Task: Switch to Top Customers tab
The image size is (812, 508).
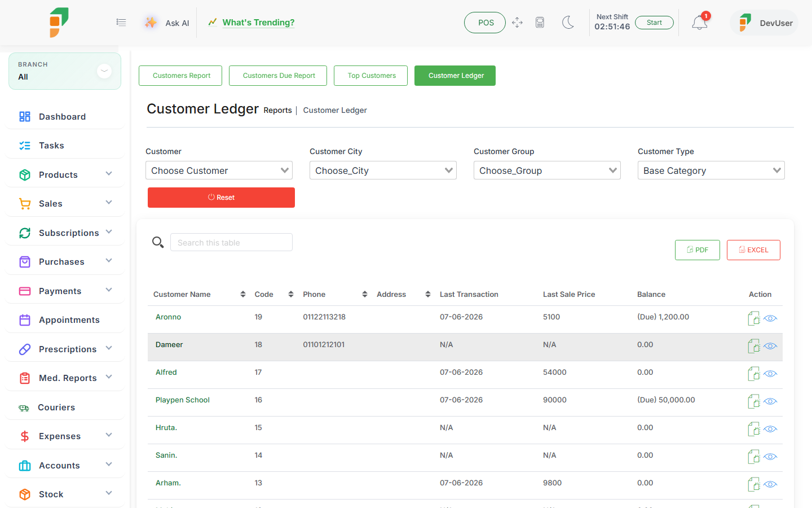Action: click(370, 76)
